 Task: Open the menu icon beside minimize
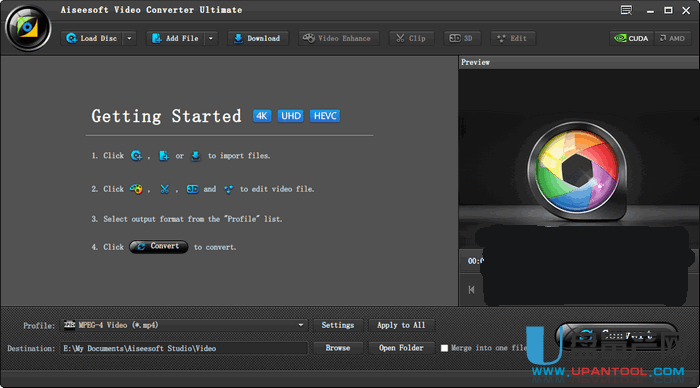(626, 10)
